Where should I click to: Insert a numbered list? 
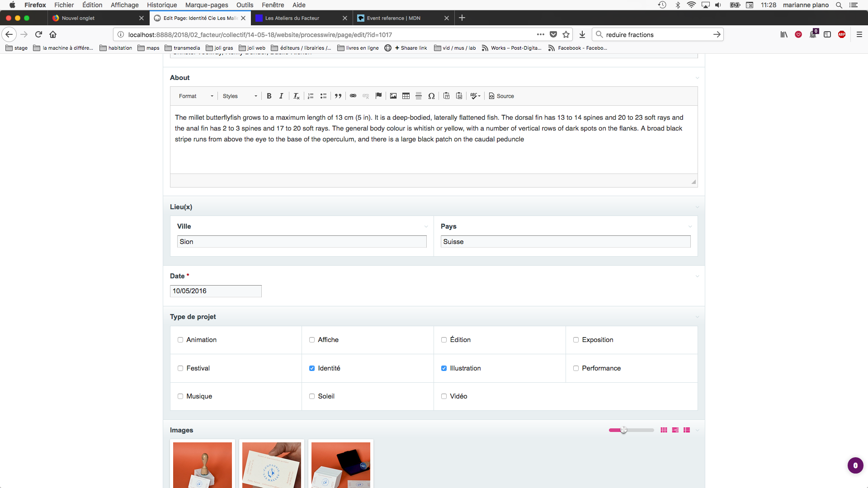pos(311,96)
